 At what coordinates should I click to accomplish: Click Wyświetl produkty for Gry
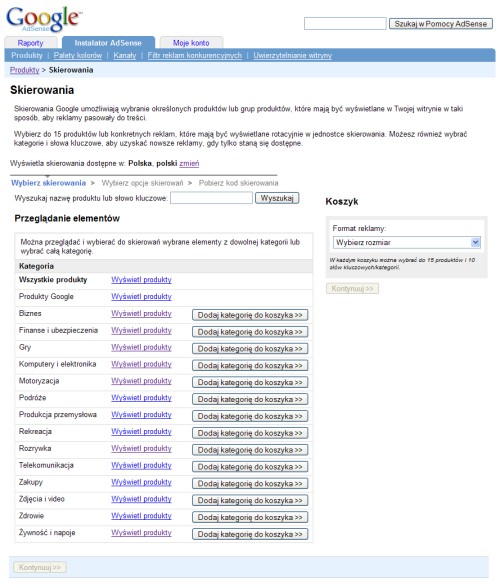(141, 347)
